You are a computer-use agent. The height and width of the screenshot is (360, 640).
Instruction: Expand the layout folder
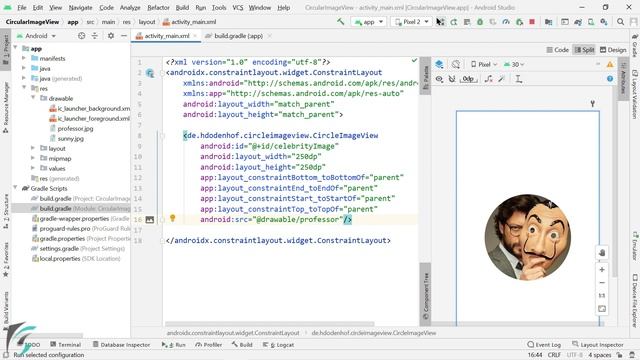pos(33,148)
